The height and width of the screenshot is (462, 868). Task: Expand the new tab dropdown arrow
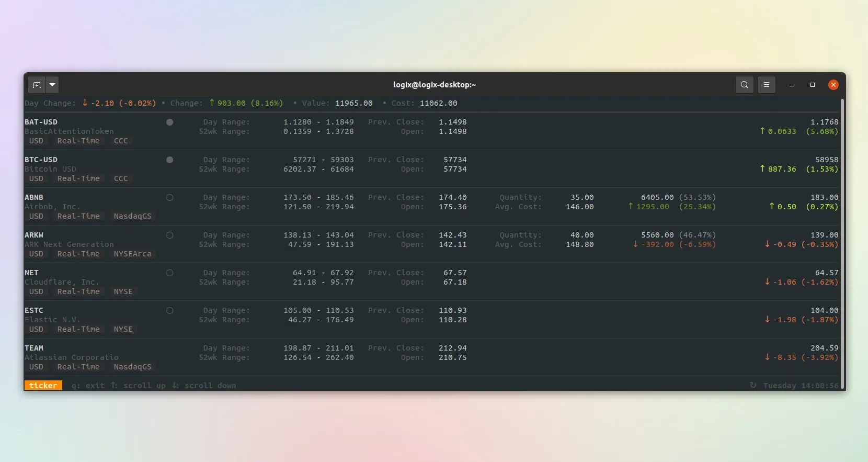tap(52, 85)
